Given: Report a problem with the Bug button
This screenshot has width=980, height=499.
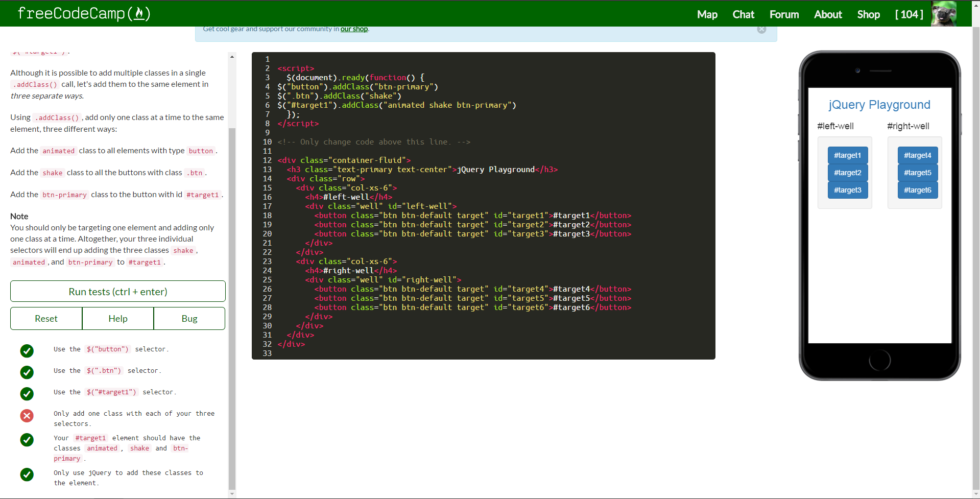Looking at the screenshot, I should click(189, 318).
